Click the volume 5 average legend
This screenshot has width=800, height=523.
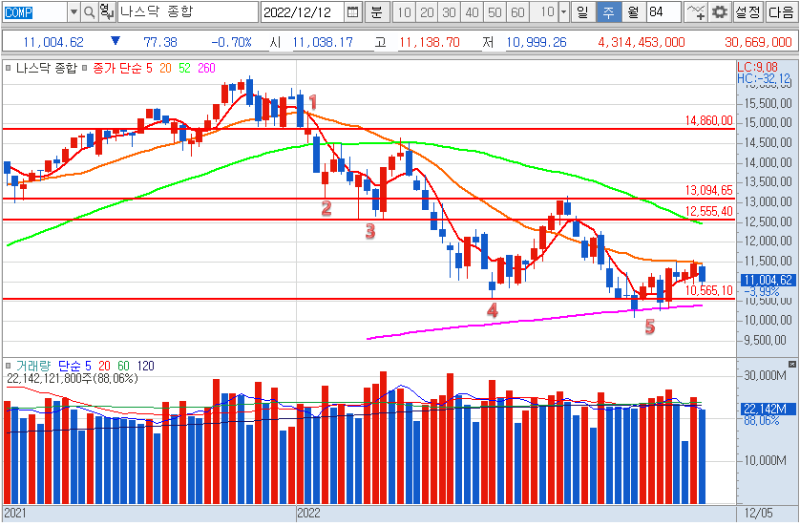[88, 365]
